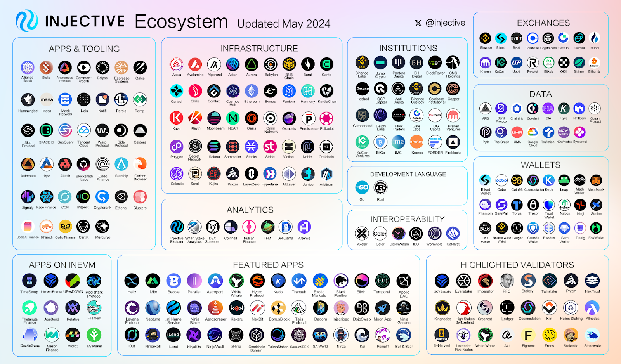This screenshot has height=364, width=621.
Task: Select the Pantera Capital icon
Action: [x=399, y=62]
